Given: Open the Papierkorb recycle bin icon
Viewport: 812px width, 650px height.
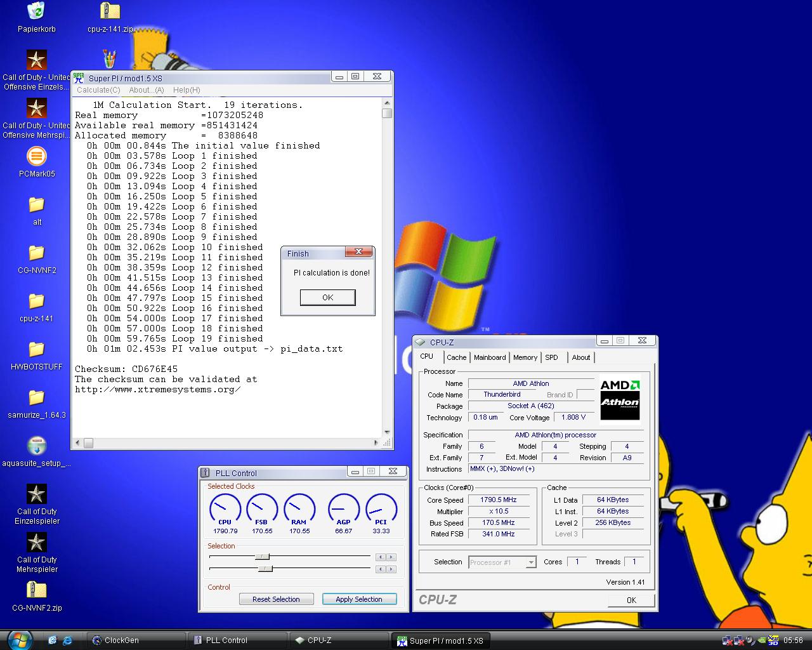Looking at the screenshot, I should tap(36, 11).
